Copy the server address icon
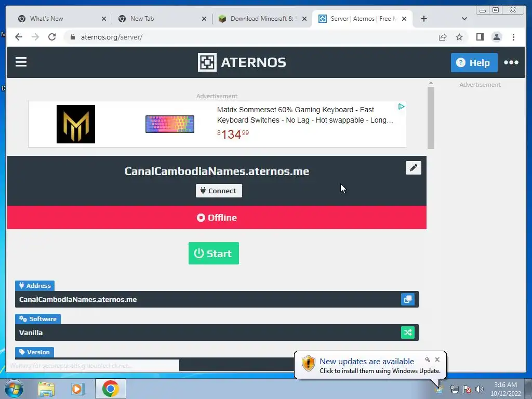The width and height of the screenshot is (532, 399). click(x=407, y=299)
